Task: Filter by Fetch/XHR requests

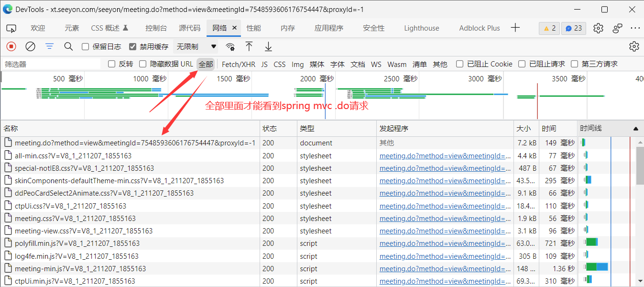Action: pos(239,64)
